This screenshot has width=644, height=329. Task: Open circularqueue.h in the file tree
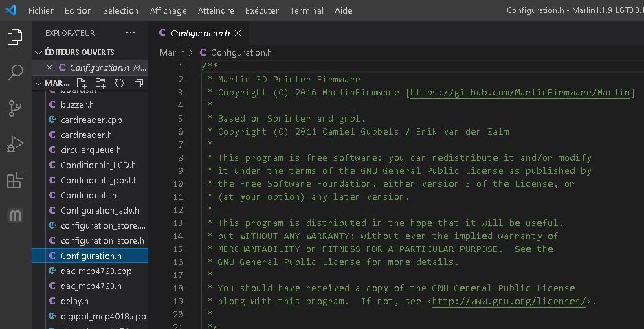(90, 150)
